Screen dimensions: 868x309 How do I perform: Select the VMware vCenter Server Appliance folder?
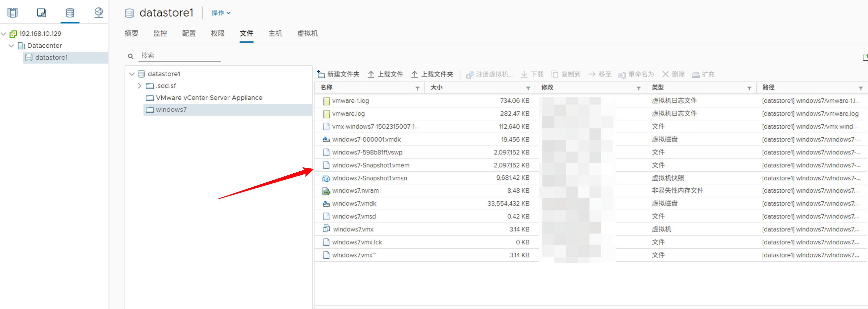tap(209, 97)
